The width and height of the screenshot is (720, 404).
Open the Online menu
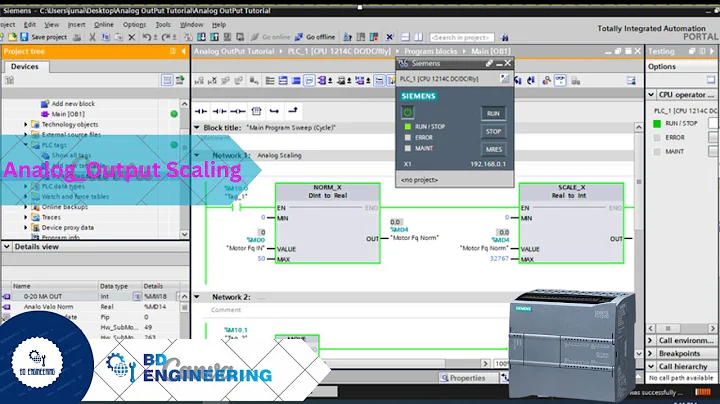click(104, 24)
